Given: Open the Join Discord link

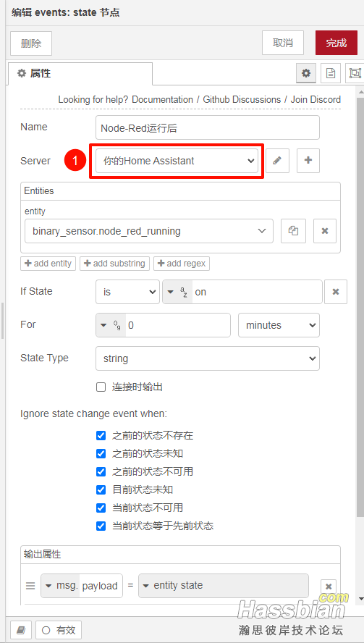Looking at the screenshot, I should point(316,100).
